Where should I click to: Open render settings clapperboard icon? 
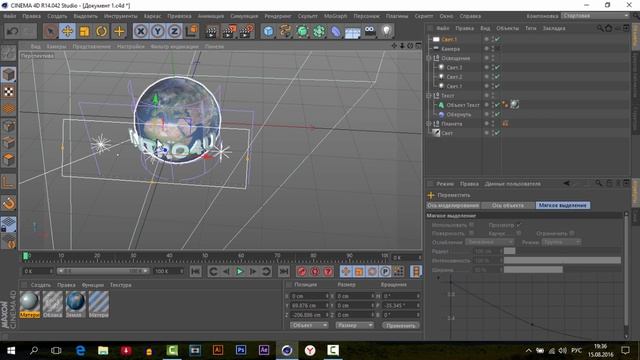pos(246,31)
